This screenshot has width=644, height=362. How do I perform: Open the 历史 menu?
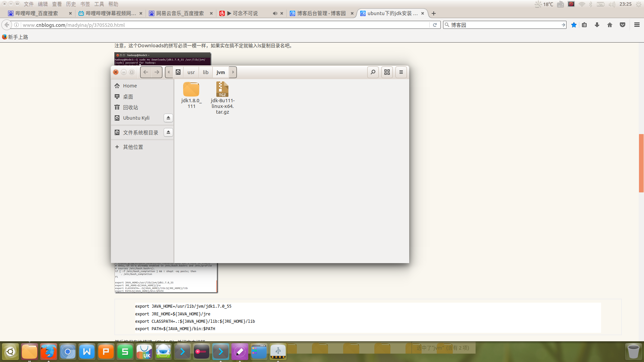pos(71,4)
